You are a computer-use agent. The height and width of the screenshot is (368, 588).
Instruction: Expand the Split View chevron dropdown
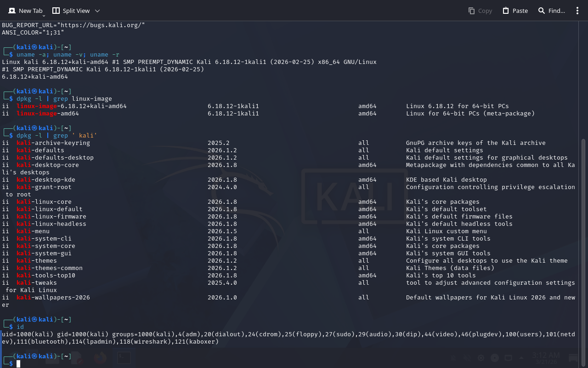[97, 11]
